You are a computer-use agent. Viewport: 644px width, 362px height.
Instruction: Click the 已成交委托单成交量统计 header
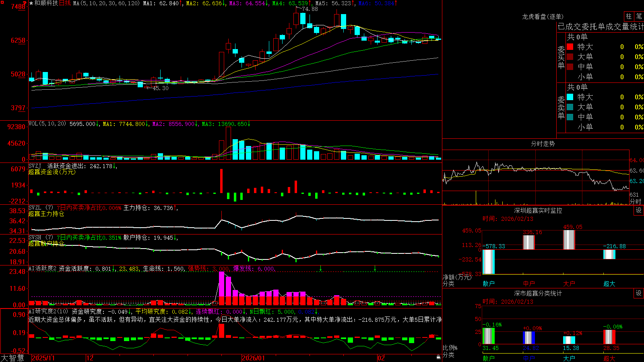601,27
